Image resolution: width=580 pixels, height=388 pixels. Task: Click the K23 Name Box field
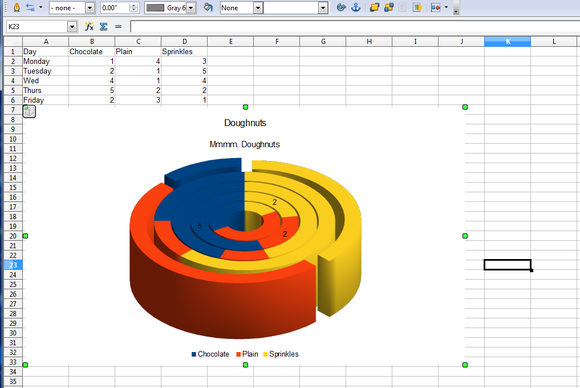pos(37,27)
